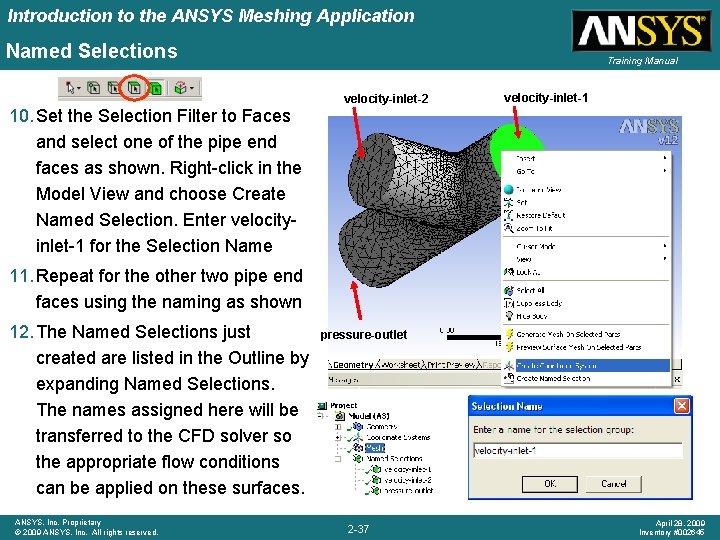Switch to the Print Preview tab
Viewport: 720px width, 540px height.
click(x=452, y=365)
